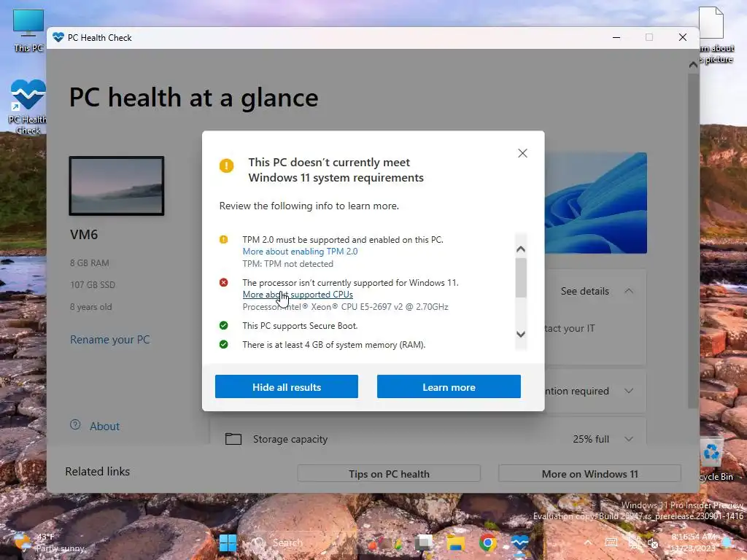Click the muted volume tray icon

point(653,542)
